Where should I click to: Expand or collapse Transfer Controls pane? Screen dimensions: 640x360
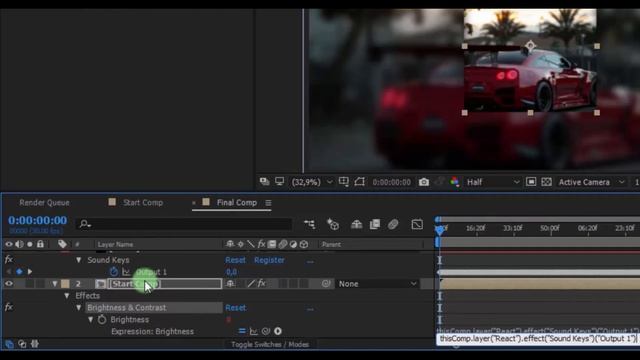coord(22,344)
